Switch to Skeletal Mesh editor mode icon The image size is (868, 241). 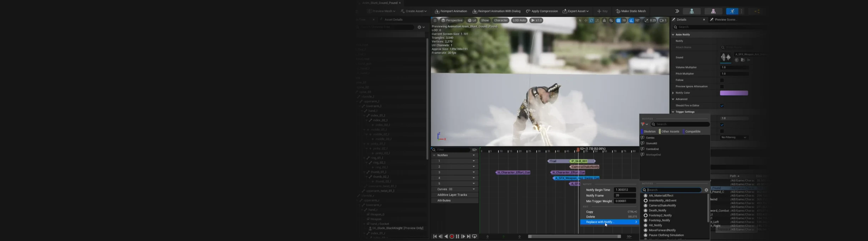tap(713, 11)
